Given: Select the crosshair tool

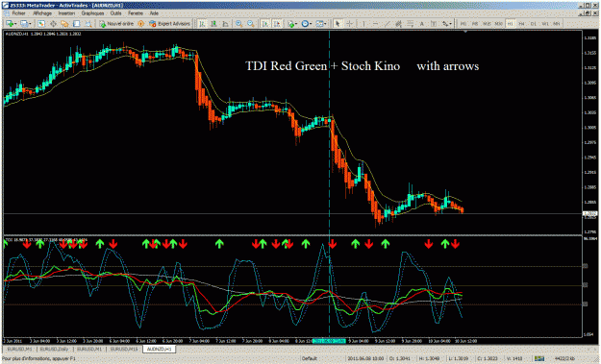Looking at the screenshot, I should coord(349,24).
